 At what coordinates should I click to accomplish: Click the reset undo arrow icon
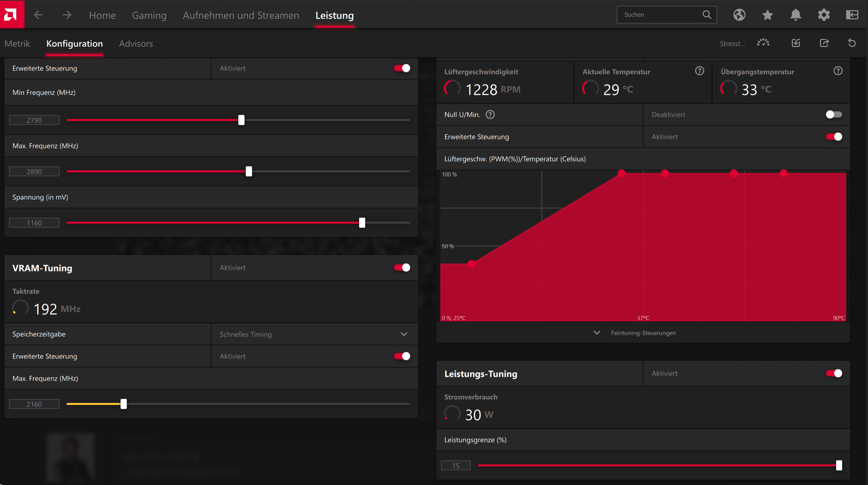pos(852,43)
